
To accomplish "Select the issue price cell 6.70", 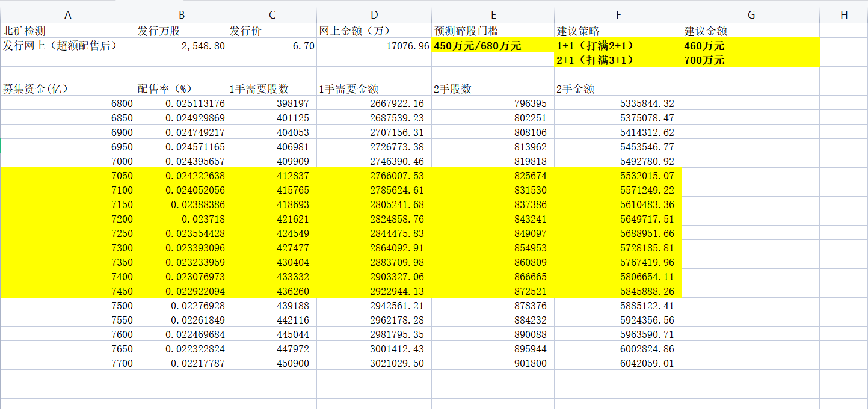I will (272, 45).
